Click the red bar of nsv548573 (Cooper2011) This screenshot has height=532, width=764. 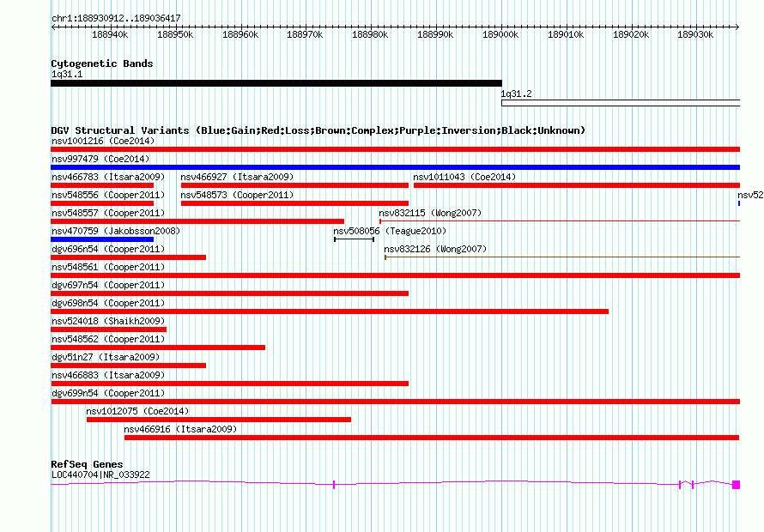pyautogui.click(x=294, y=203)
